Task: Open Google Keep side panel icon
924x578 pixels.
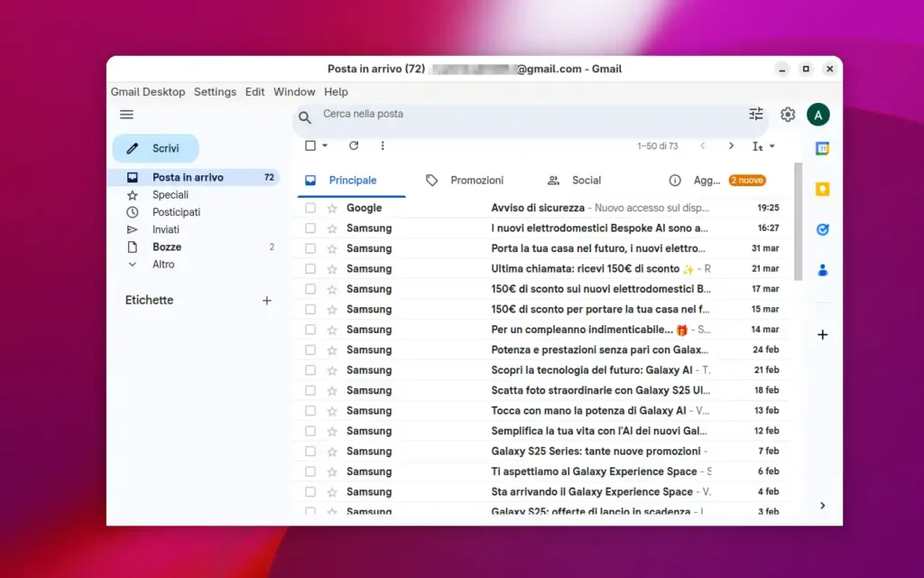Action: coord(822,190)
